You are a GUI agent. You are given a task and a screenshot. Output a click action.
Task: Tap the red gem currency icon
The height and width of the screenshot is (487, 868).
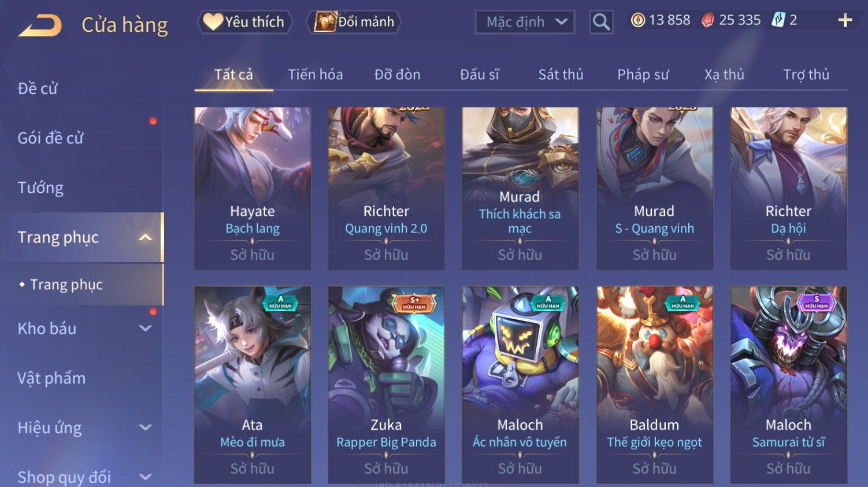click(x=708, y=20)
